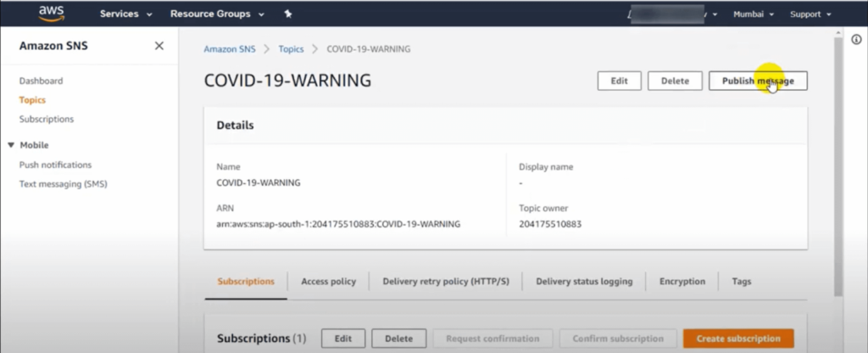Click the topic ARN value text
This screenshot has width=868, height=353.
(338, 224)
